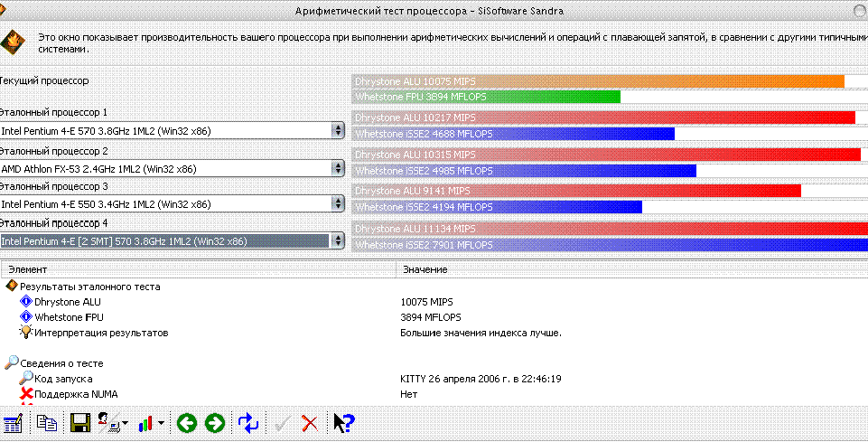The width and height of the screenshot is (868, 442).
Task: Open the reference processor 4 dropdown arrows
Action: [x=337, y=241]
